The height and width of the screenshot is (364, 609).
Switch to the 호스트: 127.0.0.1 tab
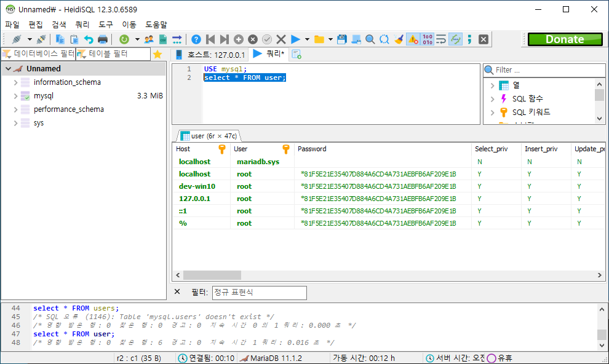210,55
